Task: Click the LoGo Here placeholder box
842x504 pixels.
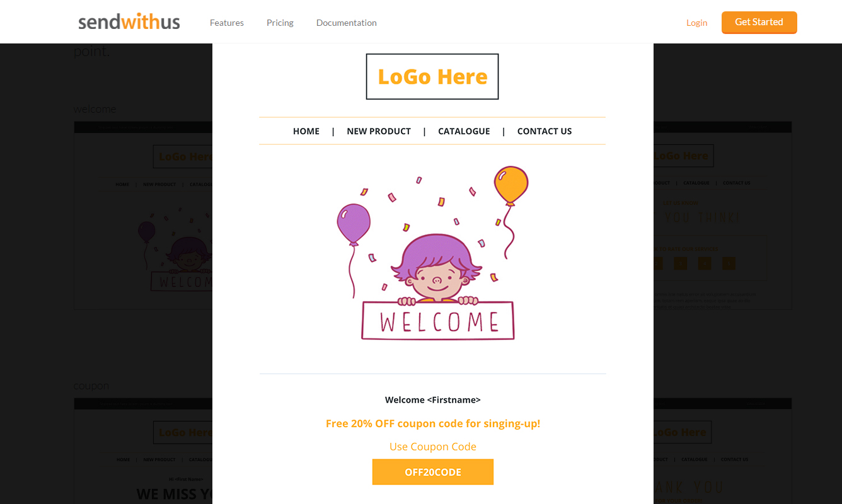Action: click(x=432, y=77)
